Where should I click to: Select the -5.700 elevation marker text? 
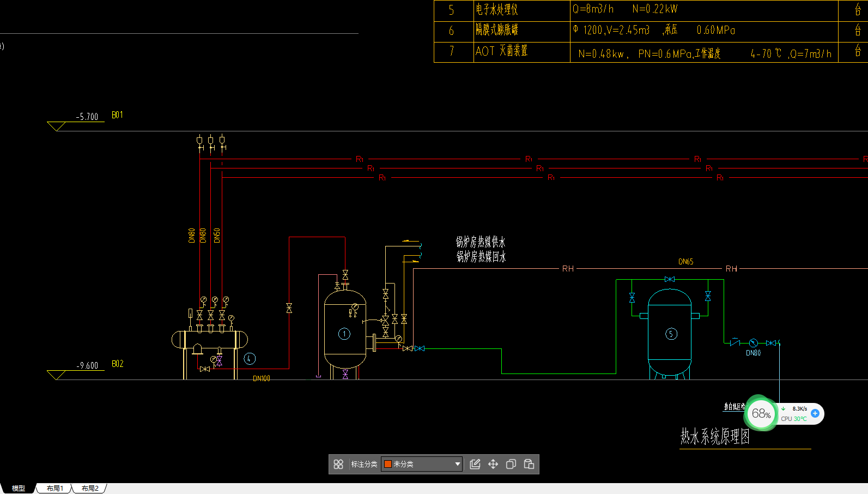pyautogui.click(x=87, y=117)
